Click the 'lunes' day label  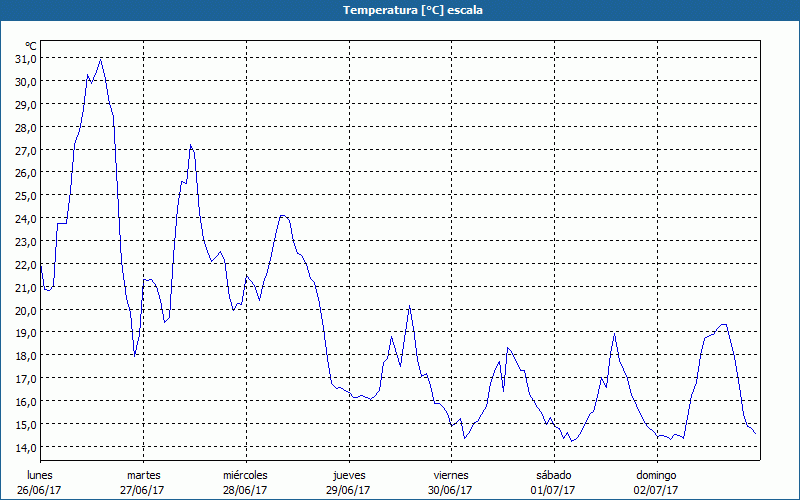point(40,475)
